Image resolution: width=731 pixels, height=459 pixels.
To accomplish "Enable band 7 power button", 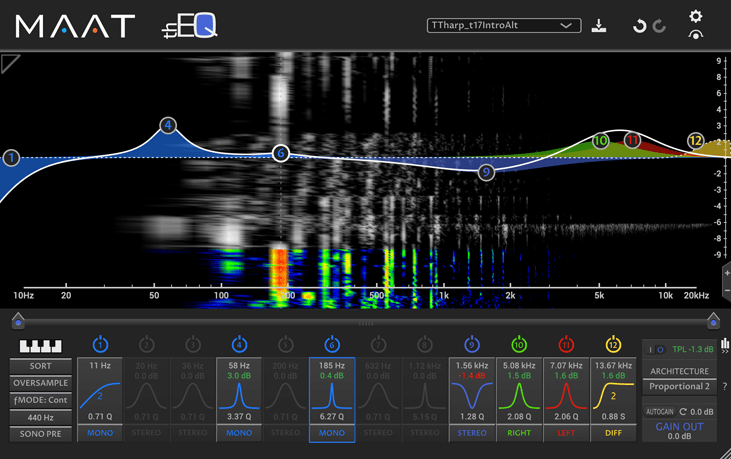I will click(378, 345).
